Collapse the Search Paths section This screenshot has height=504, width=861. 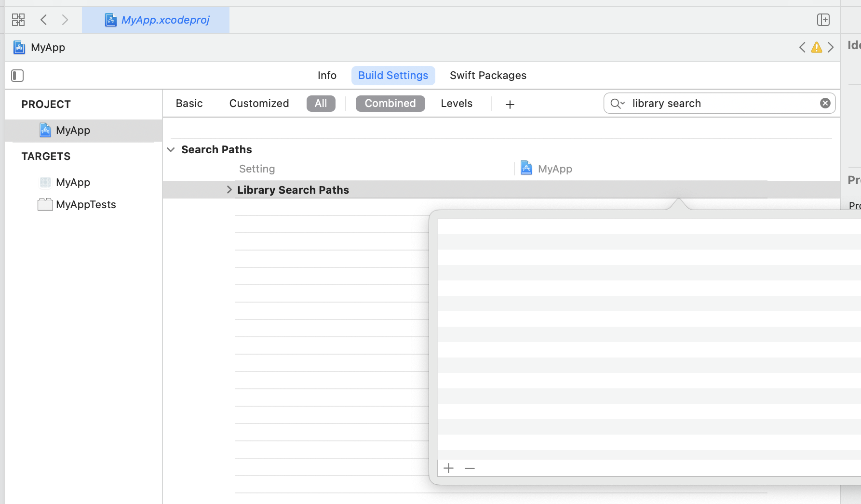point(171,150)
